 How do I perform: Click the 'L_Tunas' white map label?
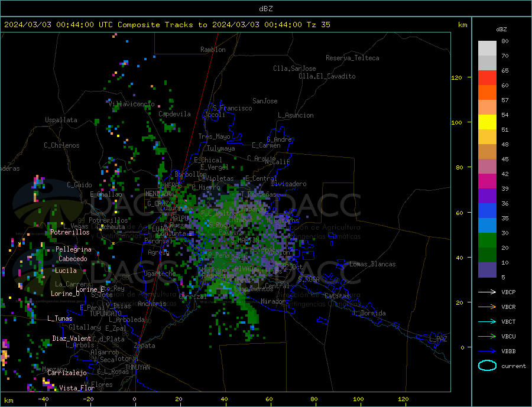point(60,318)
